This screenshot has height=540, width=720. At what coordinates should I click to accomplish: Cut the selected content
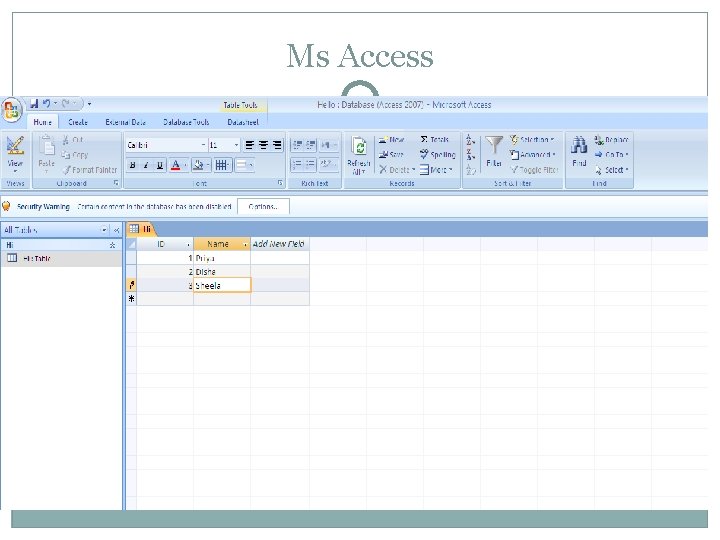(x=73, y=140)
